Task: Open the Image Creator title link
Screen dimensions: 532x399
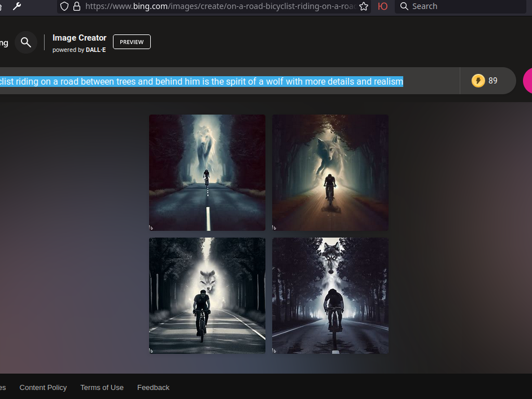Action: [x=79, y=38]
